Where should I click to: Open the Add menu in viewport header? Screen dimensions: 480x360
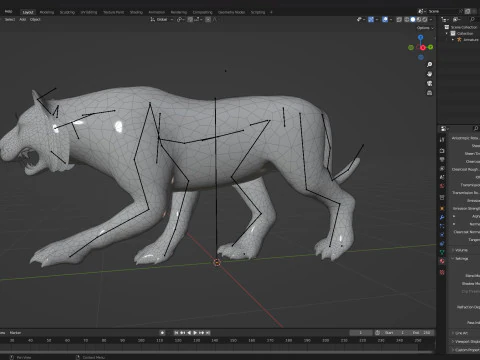[x=23, y=20]
